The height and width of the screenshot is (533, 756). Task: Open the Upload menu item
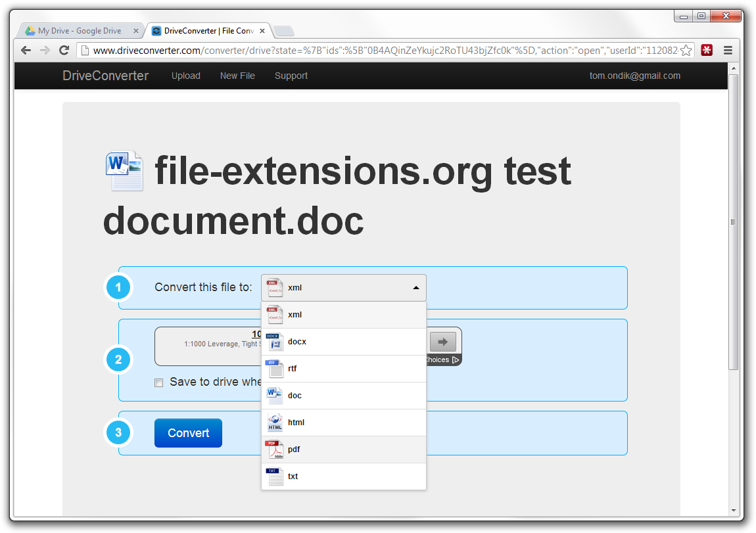(185, 76)
